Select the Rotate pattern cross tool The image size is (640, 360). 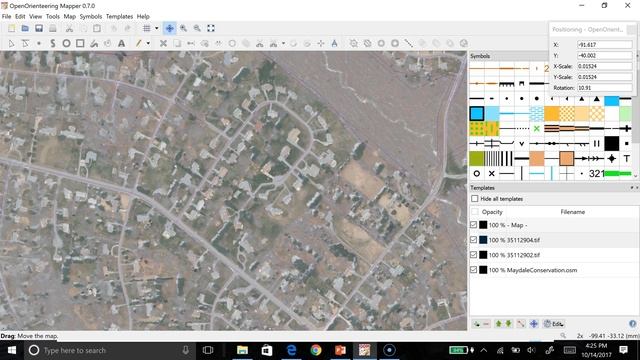click(321, 43)
